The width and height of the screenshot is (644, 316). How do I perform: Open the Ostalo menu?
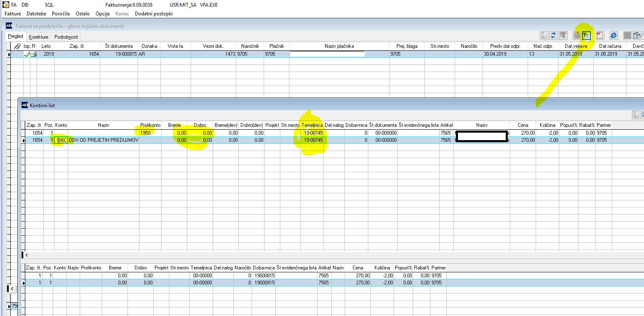(83, 14)
